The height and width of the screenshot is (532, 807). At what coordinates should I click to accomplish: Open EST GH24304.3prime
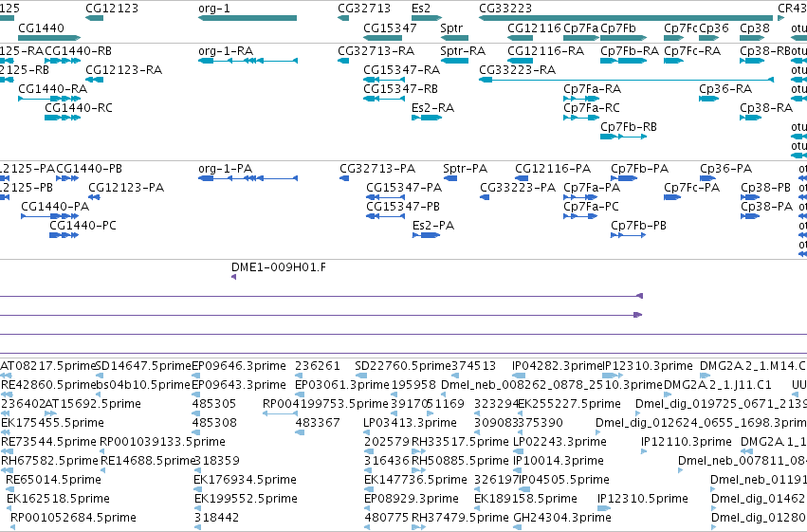[x=516, y=527]
